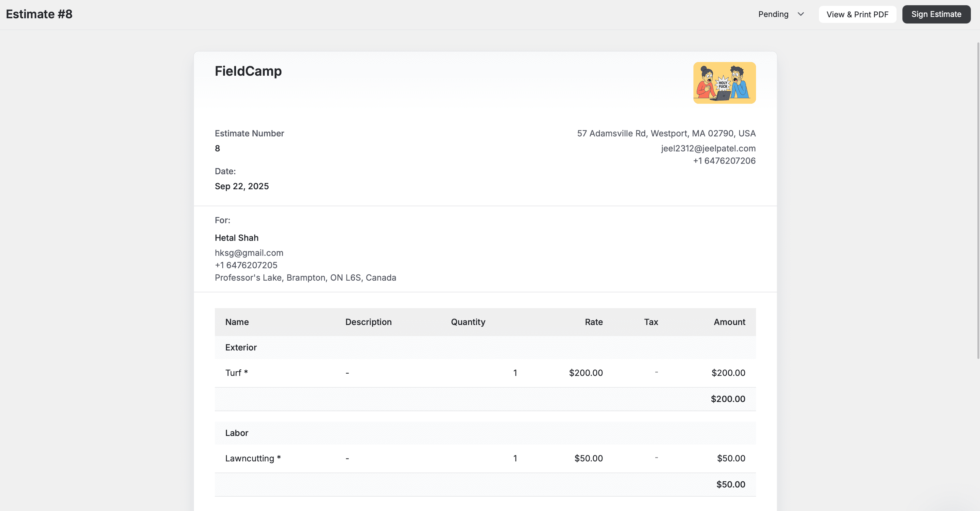
Task: Select customer name Hetal Shah
Action: (x=236, y=237)
